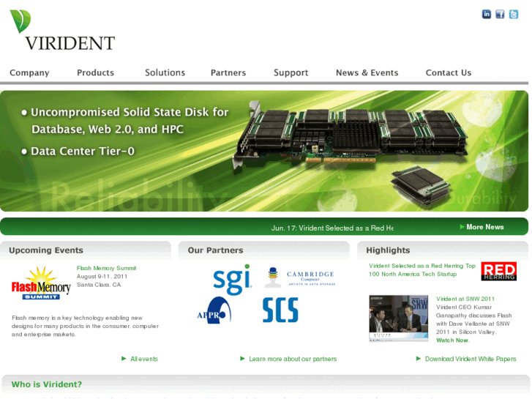532x399 pixels.
Task: Click the Upcoming Events heading
Action: click(x=46, y=250)
